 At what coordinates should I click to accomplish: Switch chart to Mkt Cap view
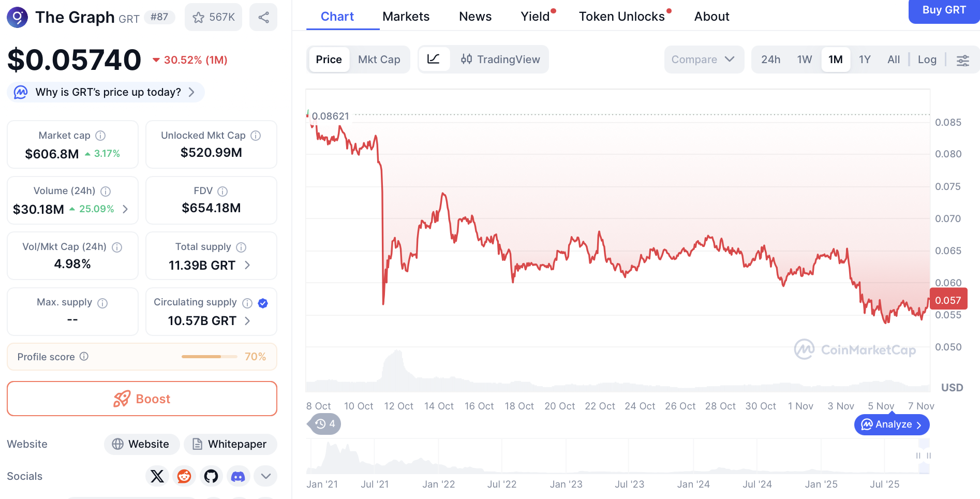click(x=379, y=60)
